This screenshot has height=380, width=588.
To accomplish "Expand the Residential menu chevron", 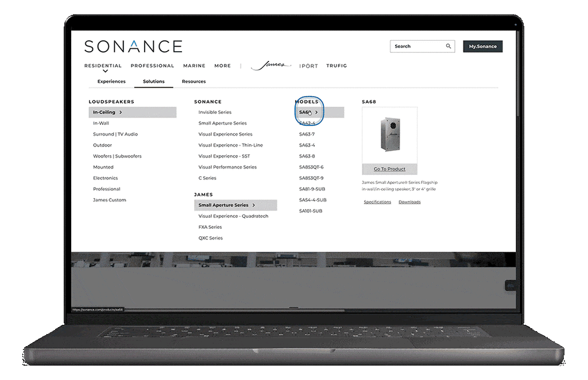I will (x=105, y=71).
